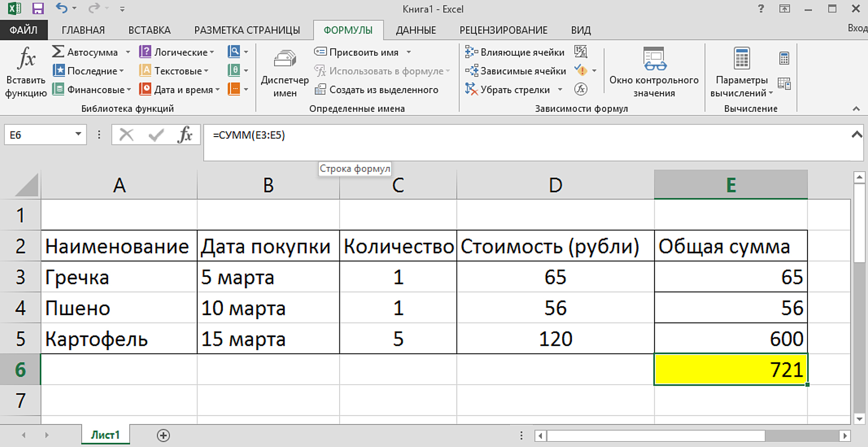The image size is (868, 447).
Task: Open Окно контрольного значения watch window
Action: click(654, 72)
